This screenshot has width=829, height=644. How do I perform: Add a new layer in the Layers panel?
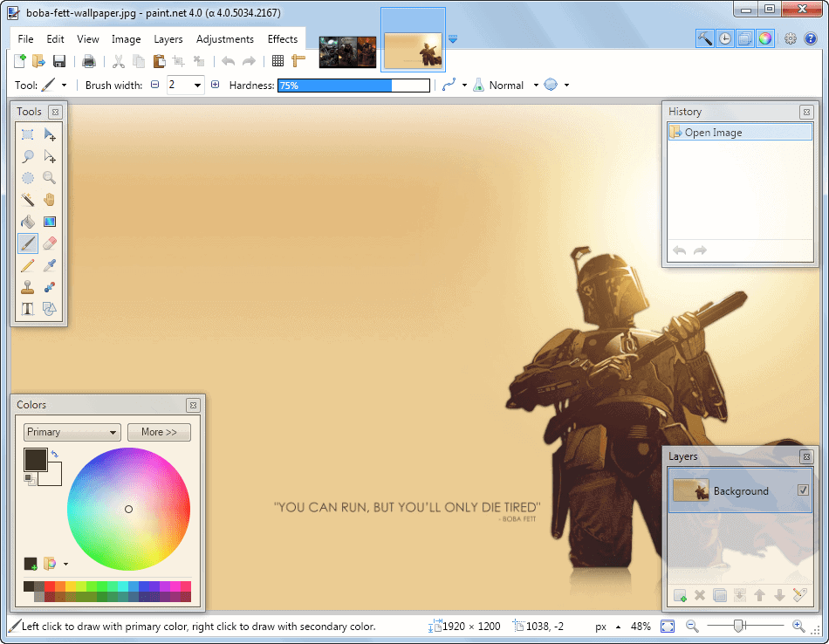pos(680,595)
